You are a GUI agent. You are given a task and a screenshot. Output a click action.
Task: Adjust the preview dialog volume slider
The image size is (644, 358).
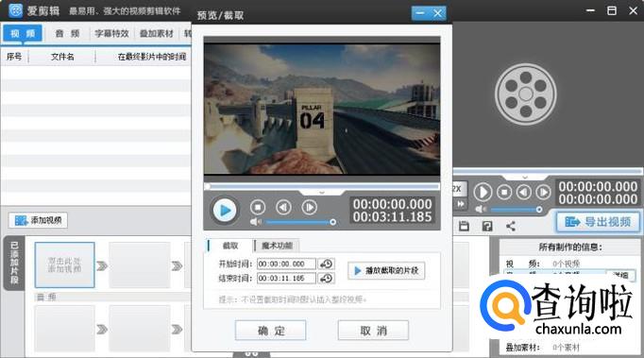300,222
